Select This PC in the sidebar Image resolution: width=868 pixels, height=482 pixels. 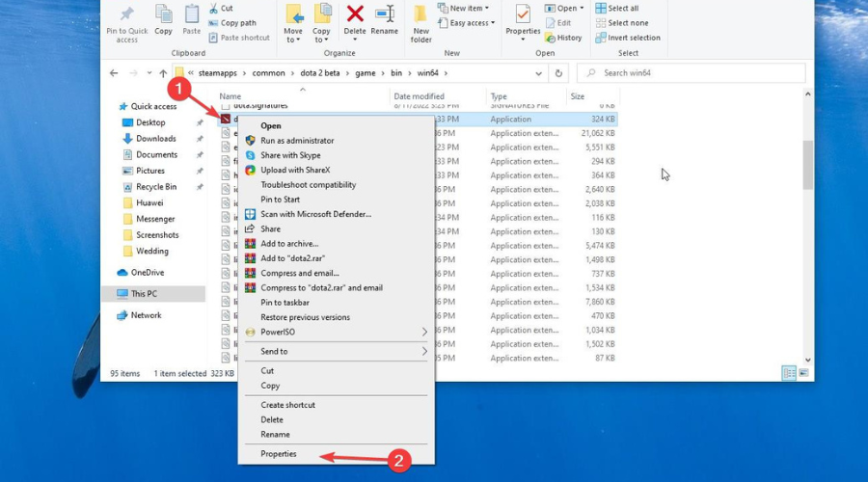click(x=144, y=294)
